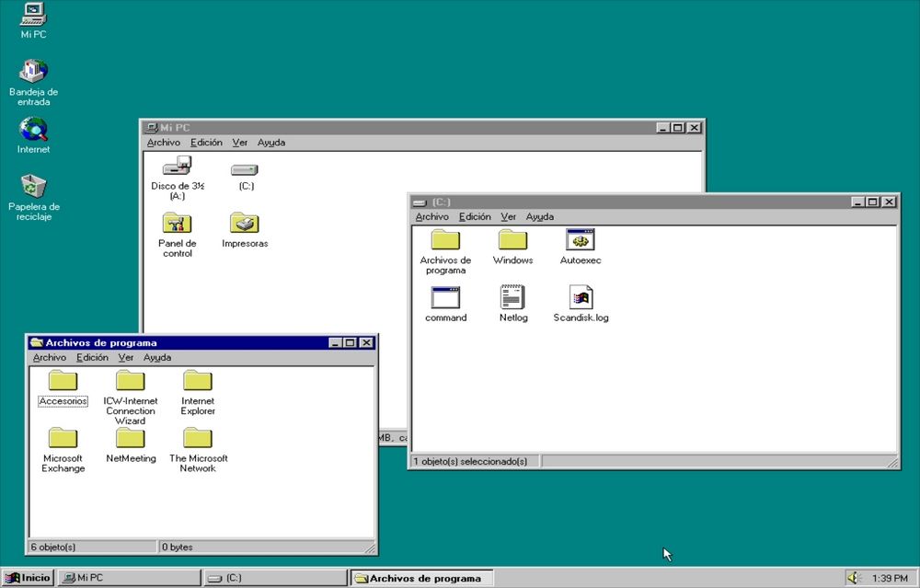Open the Archivo menu in Archivos de programa
The width and height of the screenshot is (920, 588).
pyautogui.click(x=50, y=357)
